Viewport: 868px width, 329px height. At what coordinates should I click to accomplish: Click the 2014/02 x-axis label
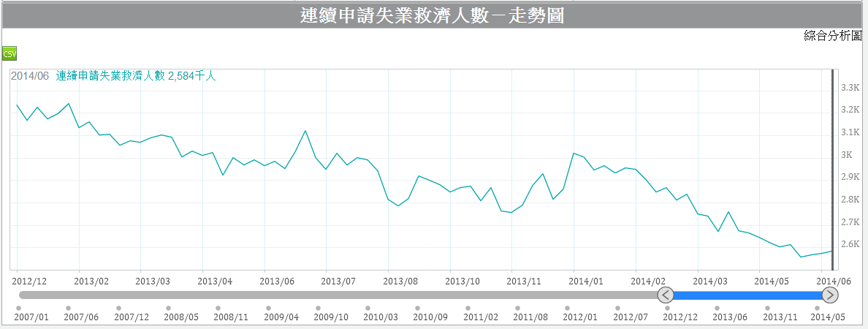click(648, 281)
